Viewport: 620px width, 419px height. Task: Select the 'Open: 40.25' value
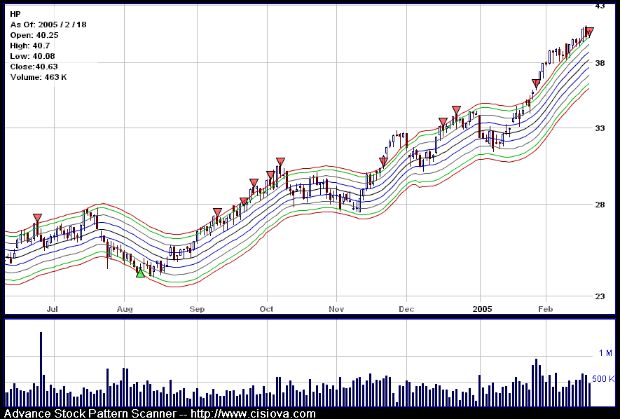(34, 35)
